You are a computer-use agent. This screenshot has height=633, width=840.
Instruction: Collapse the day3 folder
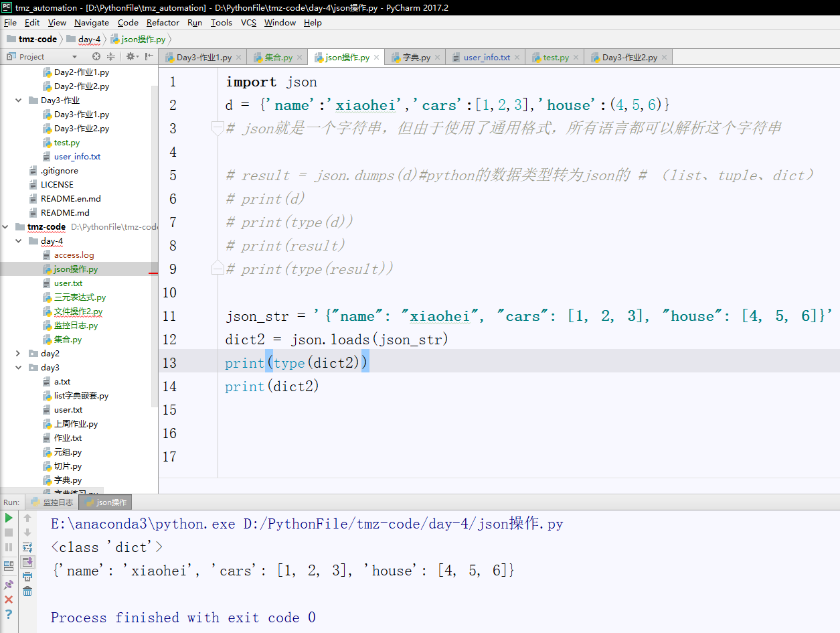coord(18,368)
